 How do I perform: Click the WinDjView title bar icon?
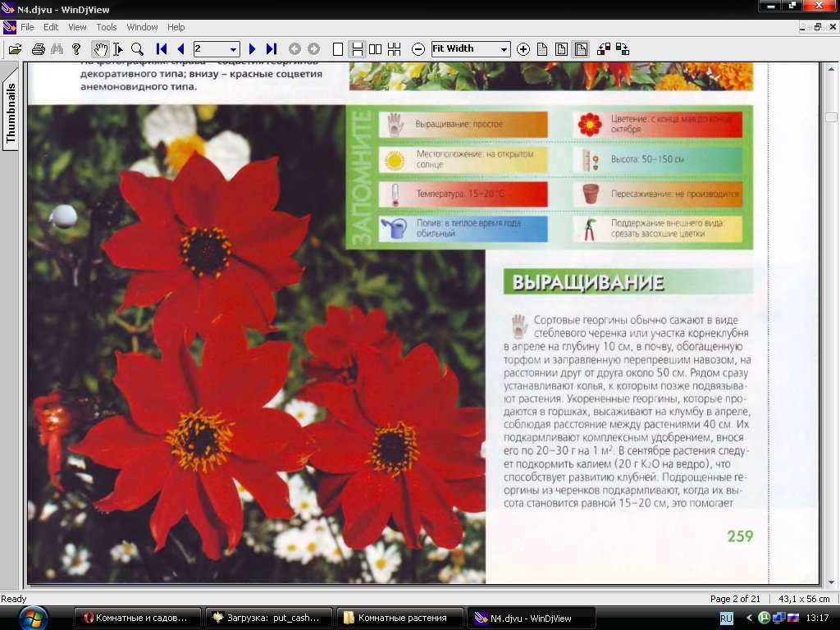[x=8, y=8]
